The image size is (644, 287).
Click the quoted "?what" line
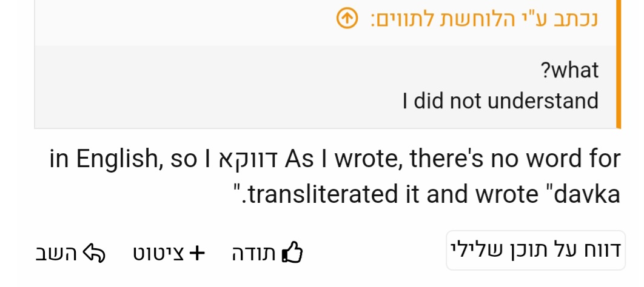coord(569,70)
